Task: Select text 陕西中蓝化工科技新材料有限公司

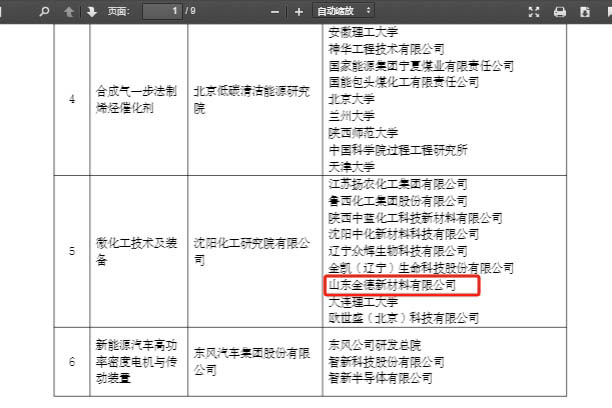Action: [415, 218]
